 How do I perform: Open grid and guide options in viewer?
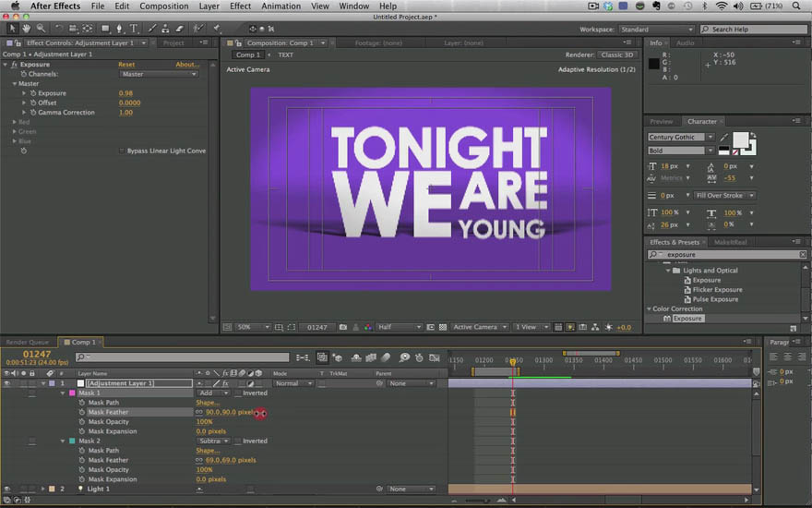coord(279,327)
